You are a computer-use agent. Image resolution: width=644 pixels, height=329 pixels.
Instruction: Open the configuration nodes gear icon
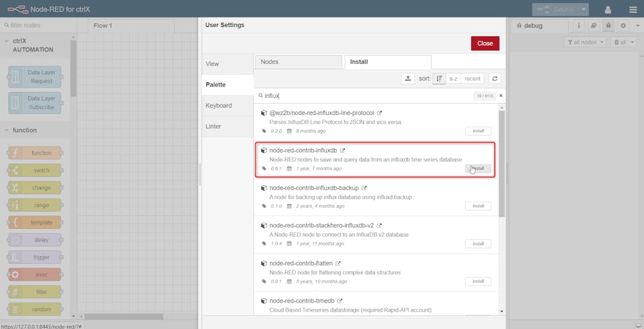point(623,26)
